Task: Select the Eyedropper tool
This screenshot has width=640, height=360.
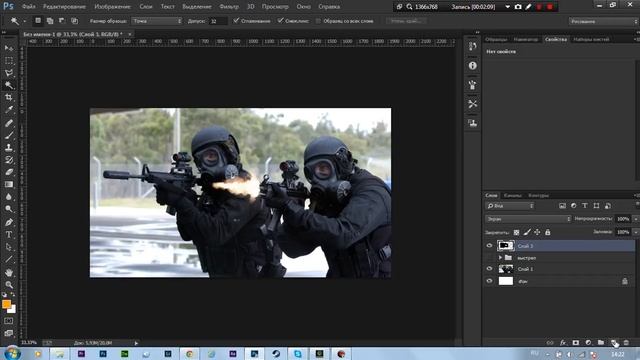Action: (x=9, y=110)
